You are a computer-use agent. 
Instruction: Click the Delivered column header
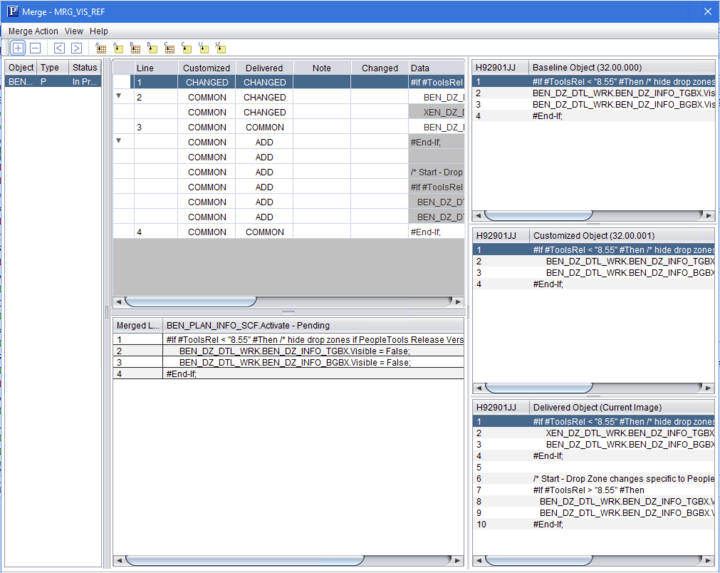click(x=264, y=68)
